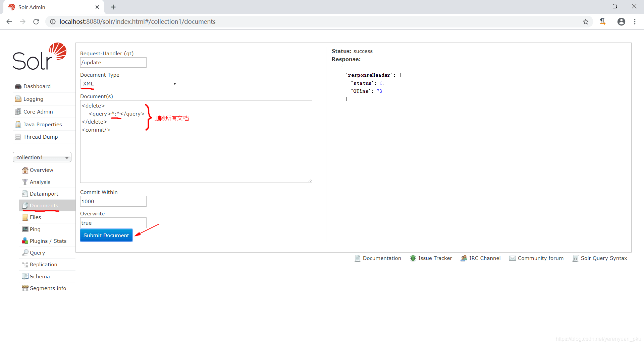Viewport: 644px width, 345px height.
Task: Click the Segments info icon
Action: point(25,288)
